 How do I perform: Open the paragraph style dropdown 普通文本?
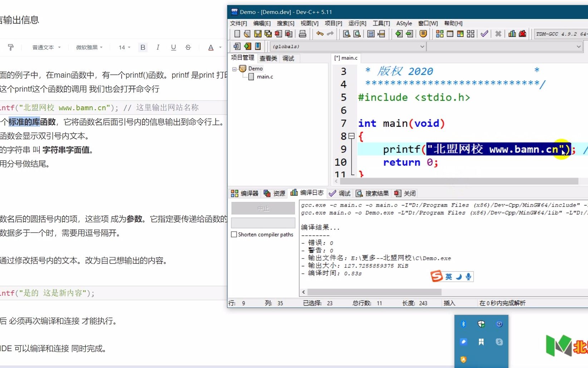point(46,47)
